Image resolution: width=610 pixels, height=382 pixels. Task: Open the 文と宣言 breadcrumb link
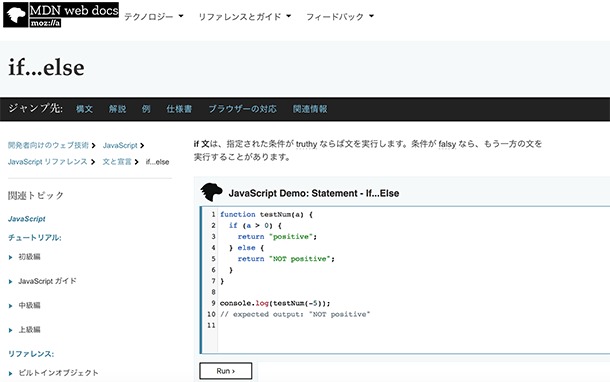pyautogui.click(x=117, y=162)
